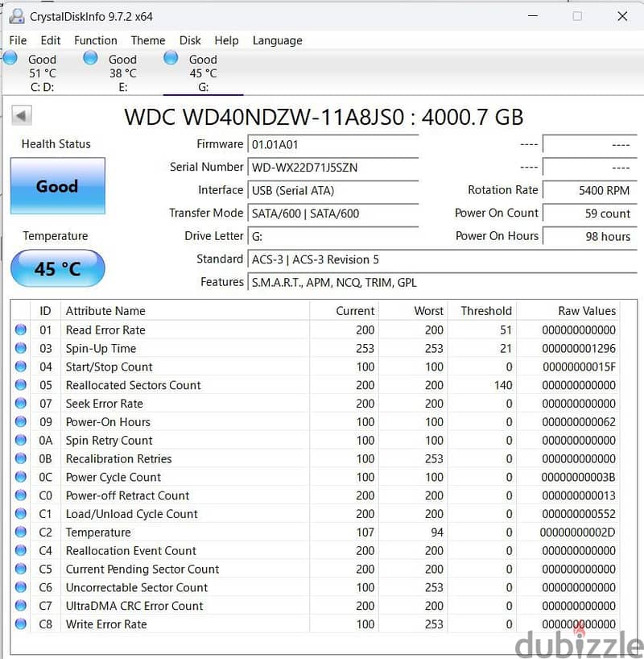Click status orb for Load/Unload Cycle Count
This screenshot has height=659, width=644.
pyautogui.click(x=21, y=513)
